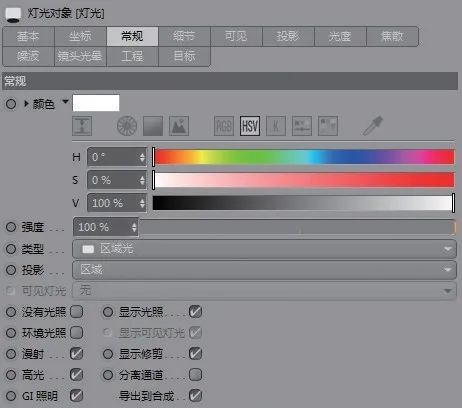Open the 光度 tab

click(x=340, y=36)
